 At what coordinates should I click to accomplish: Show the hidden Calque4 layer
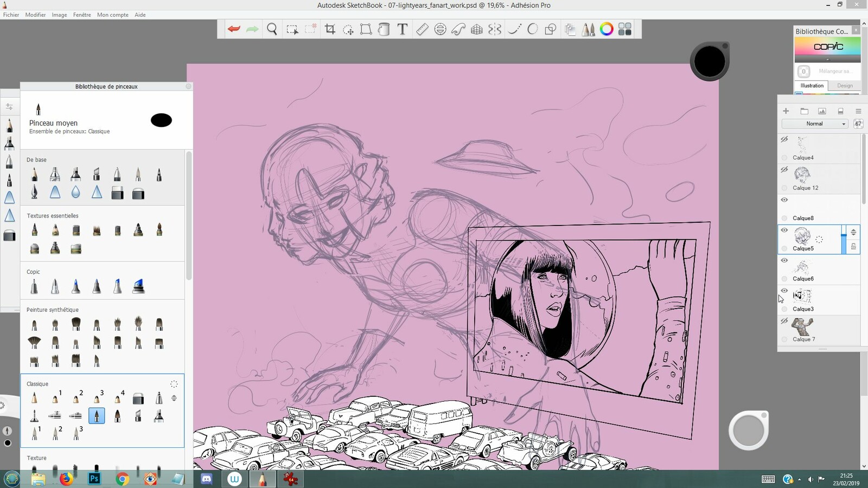pos(784,139)
